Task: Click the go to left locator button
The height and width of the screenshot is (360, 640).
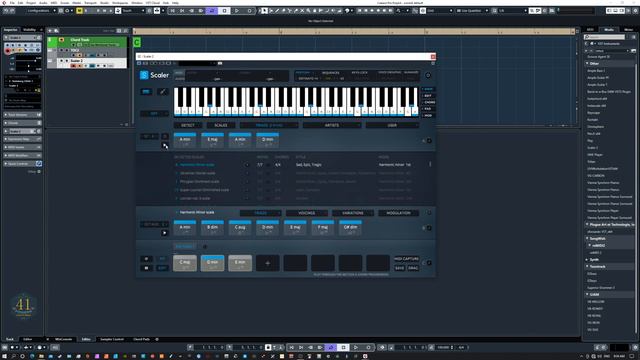Action: pyautogui.click(x=173, y=11)
